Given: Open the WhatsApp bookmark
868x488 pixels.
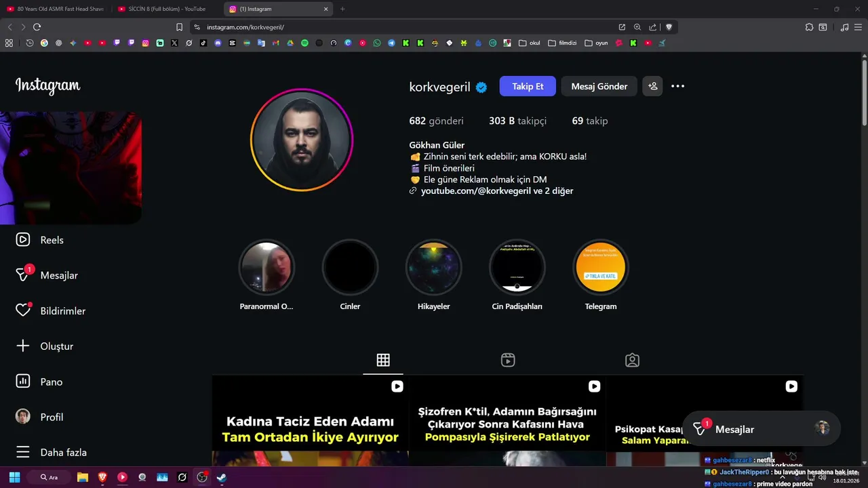Looking at the screenshot, I should click(377, 43).
